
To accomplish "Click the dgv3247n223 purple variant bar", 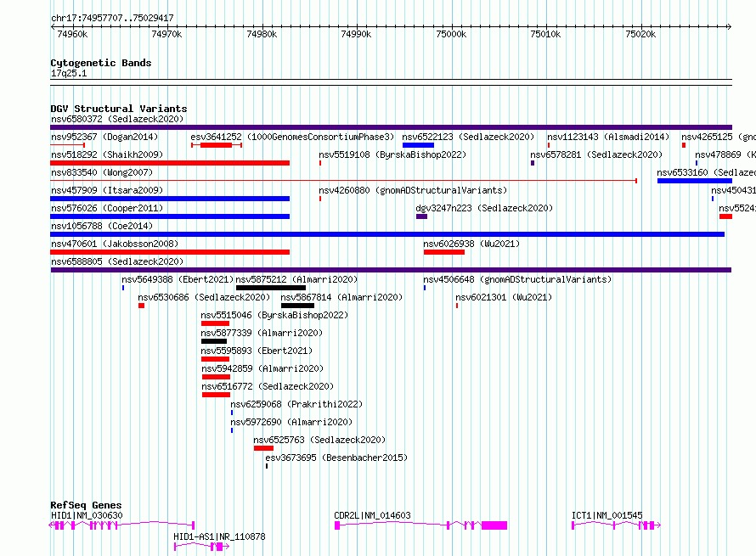I will [422, 216].
